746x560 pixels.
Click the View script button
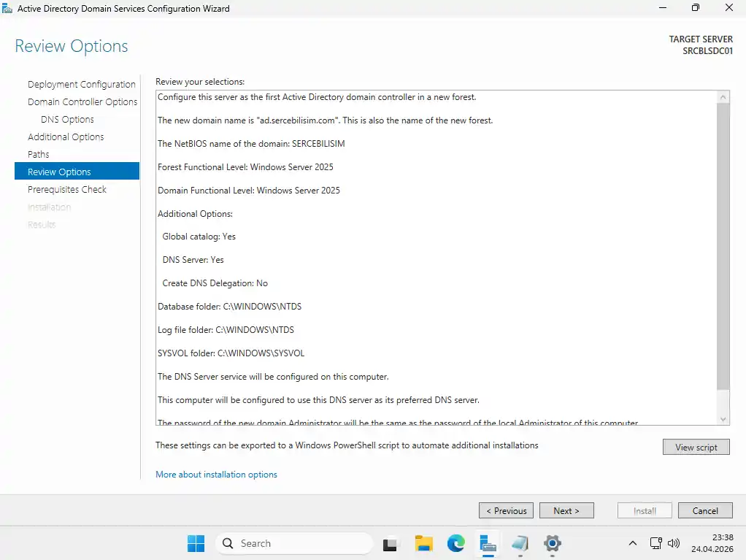tap(696, 448)
